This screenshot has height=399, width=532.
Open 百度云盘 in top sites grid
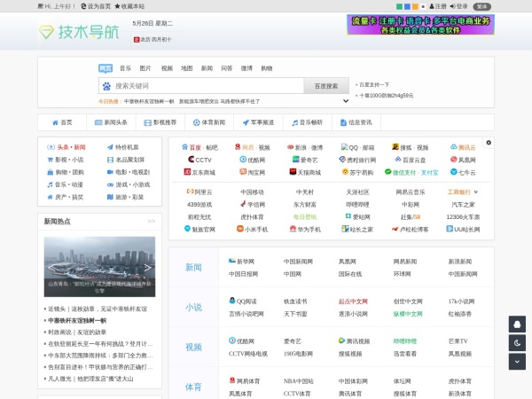click(x=411, y=160)
